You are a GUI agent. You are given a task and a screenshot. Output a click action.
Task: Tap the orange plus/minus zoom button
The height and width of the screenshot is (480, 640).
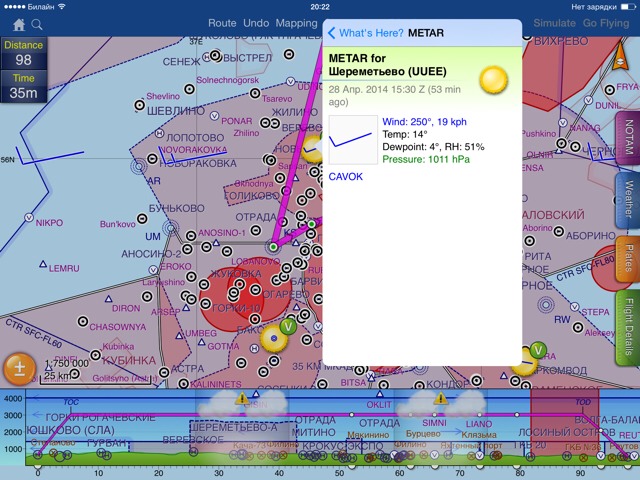click(19, 369)
